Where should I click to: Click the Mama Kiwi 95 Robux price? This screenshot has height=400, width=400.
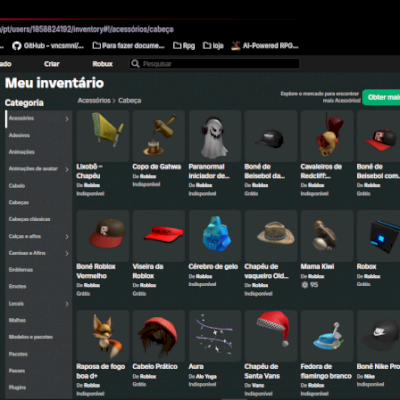click(x=310, y=285)
